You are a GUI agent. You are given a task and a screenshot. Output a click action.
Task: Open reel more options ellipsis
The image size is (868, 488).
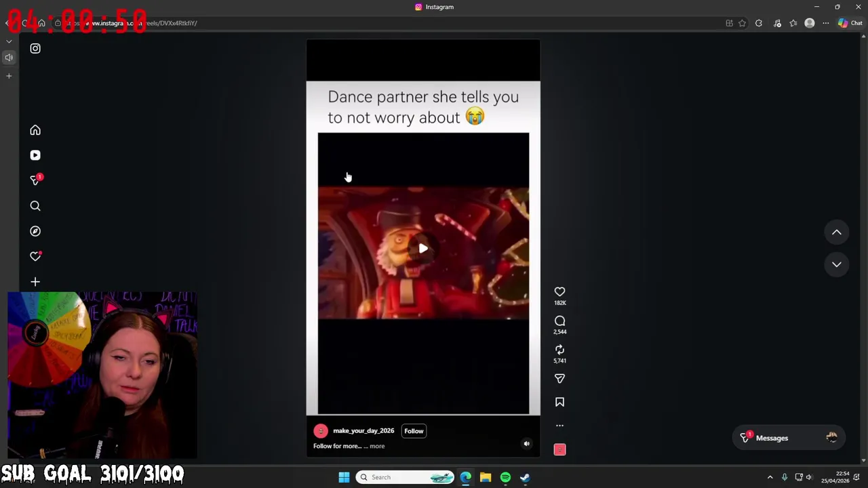pyautogui.click(x=559, y=426)
